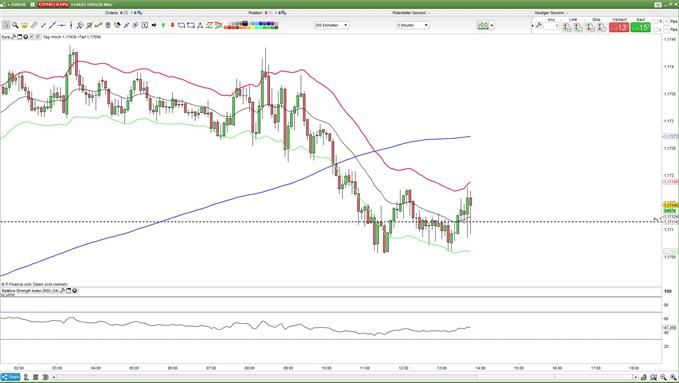Image resolution: width=679 pixels, height=383 pixels.
Task: Click the Kurs price label
Action: click(6, 37)
